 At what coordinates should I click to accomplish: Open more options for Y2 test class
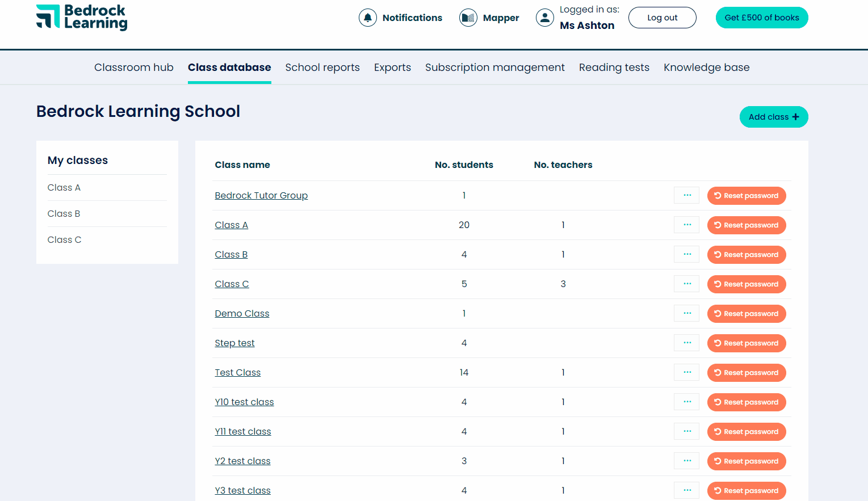[x=687, y=461]
